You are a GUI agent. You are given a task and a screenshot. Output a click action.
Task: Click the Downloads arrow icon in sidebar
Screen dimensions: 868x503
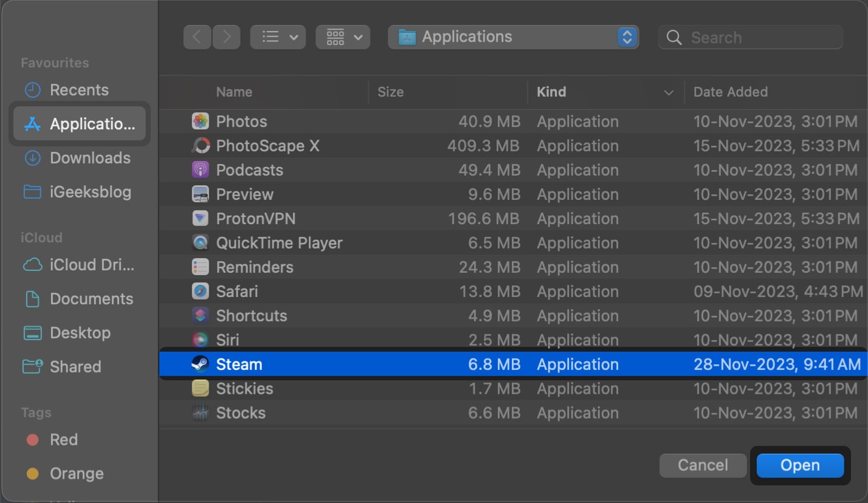coord(32,158)
